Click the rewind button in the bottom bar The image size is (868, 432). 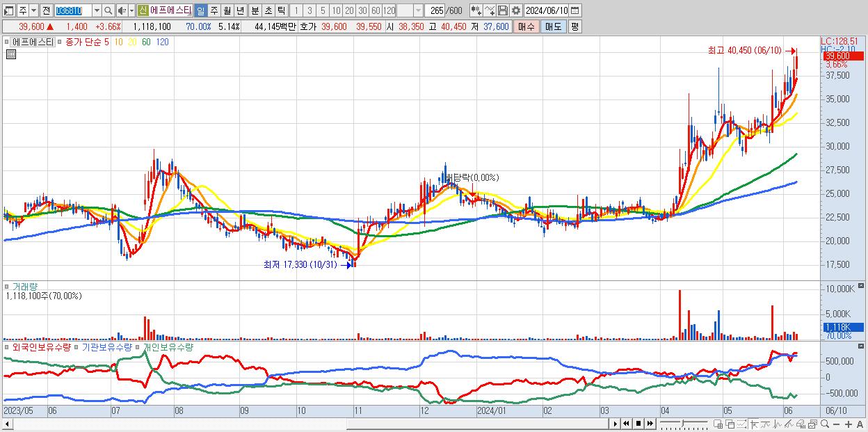[x=626, y=424]
